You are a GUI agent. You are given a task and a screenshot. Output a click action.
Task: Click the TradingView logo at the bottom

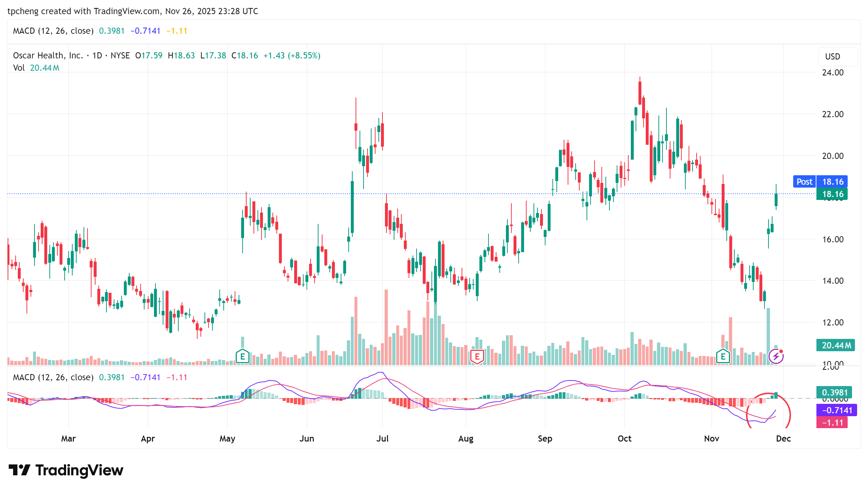[x=66, y=470]
